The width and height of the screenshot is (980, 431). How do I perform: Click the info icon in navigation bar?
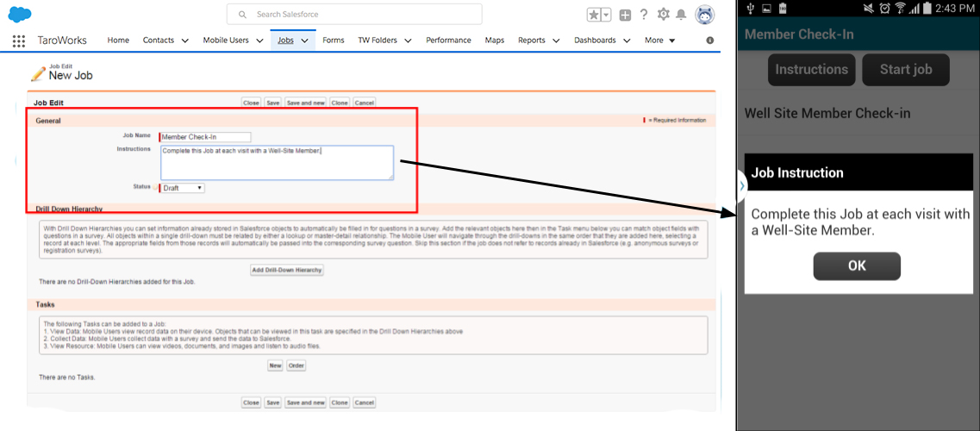tap(709, 41)
